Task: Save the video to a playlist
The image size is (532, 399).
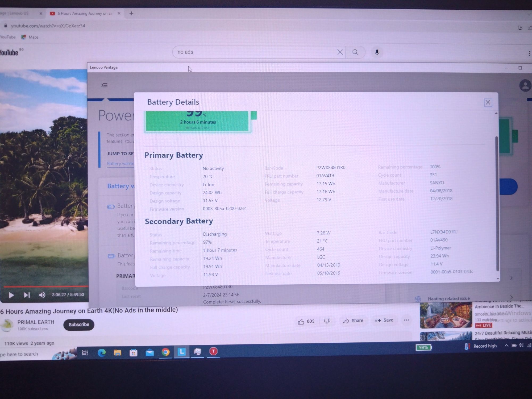Action: point(384,320)
